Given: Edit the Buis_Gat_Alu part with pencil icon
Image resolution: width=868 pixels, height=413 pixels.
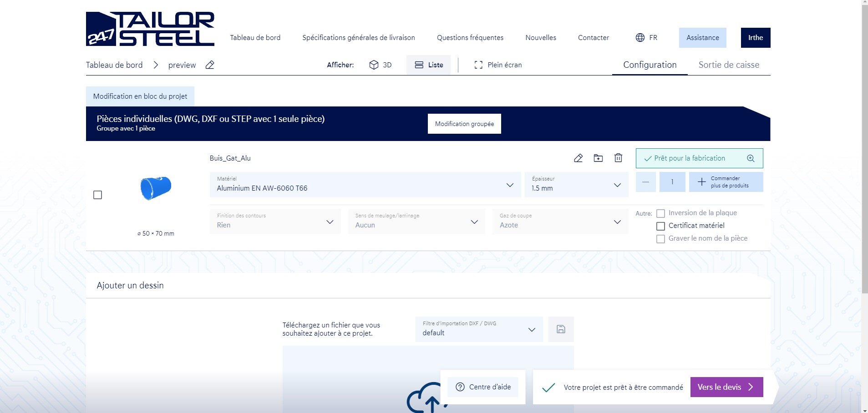Looking at the screenshot, I should point(578,158).
